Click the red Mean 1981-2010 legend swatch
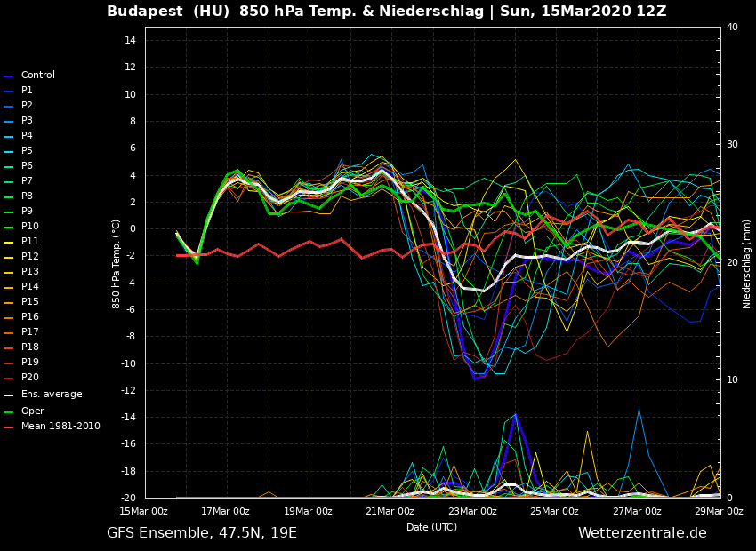The width and height of the screenshot is (756, 551). click(9, 427)
